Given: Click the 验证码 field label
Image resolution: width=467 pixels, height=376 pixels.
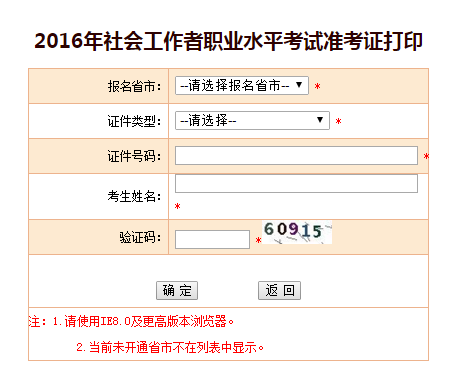Looking at the screenshot, I should [x=140, y=238].
